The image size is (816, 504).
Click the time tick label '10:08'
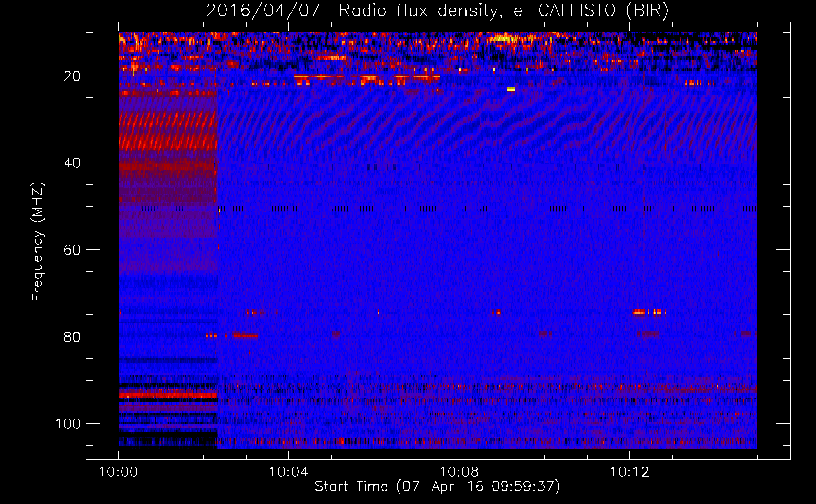pos(459,472)
